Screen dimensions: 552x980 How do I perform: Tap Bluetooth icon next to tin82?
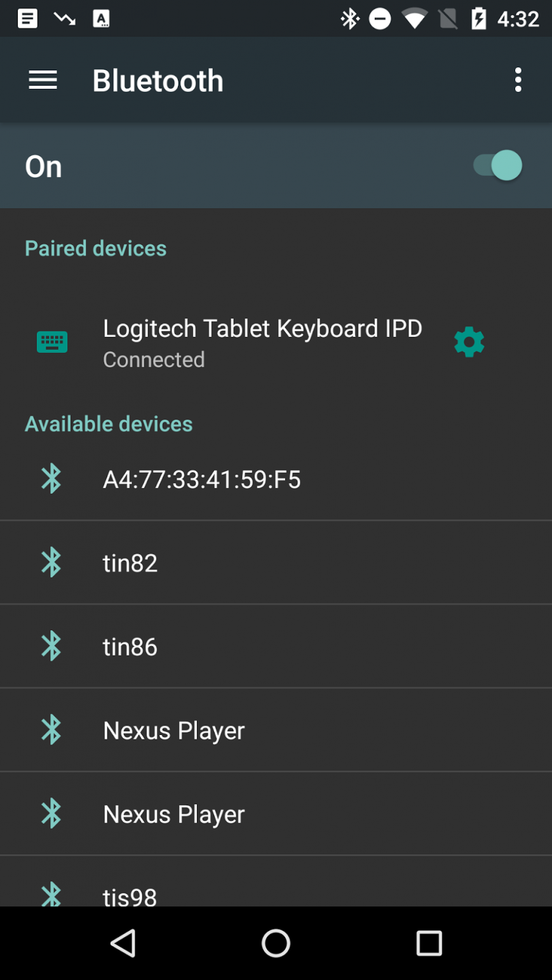(51, 562)
